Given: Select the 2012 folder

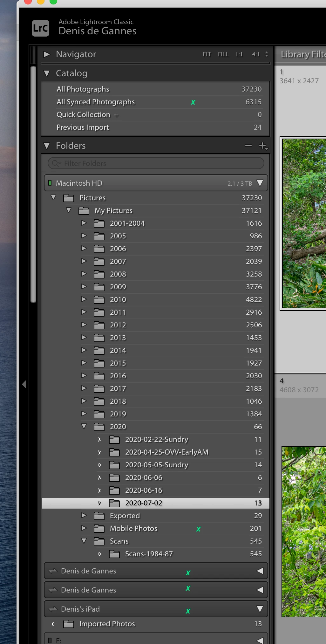Looking at the screenshot, I should 155,325.
